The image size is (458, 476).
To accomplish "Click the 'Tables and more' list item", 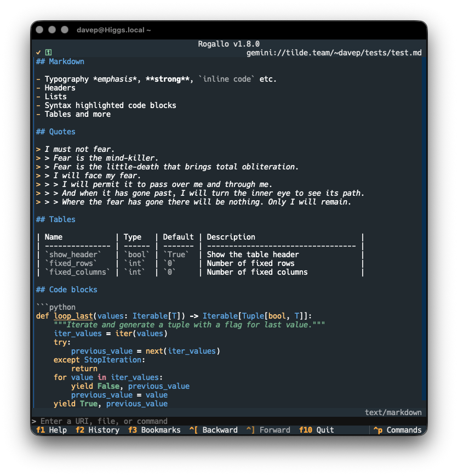I will pos(78,114).
